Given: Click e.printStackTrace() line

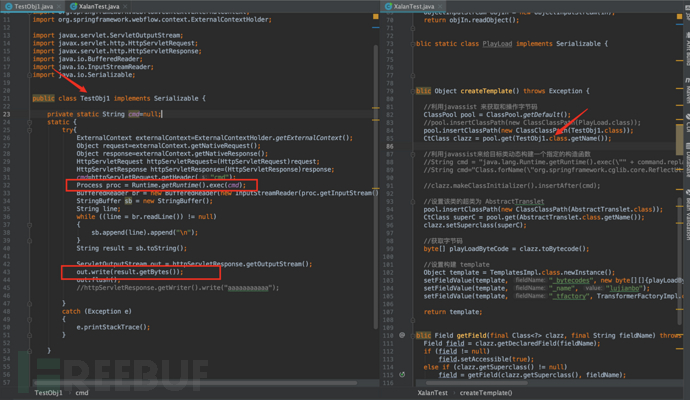Looking at the screenshot, I should click(113, 327).
